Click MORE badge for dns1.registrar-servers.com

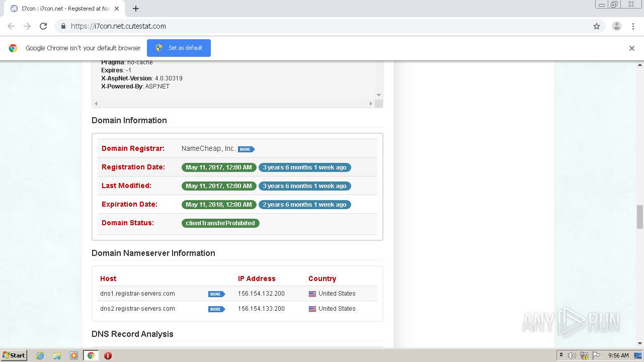[x=216, y=294]
